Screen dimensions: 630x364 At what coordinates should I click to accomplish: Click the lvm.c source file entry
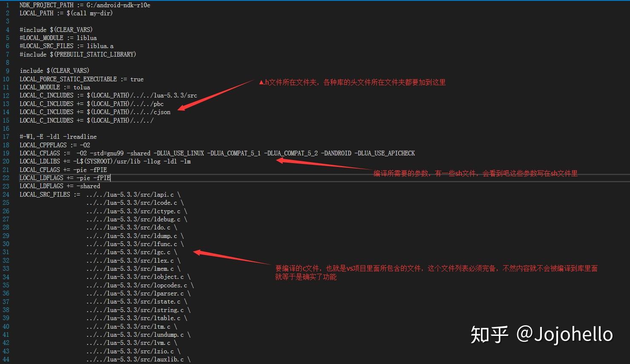click(x=131, y=343)
